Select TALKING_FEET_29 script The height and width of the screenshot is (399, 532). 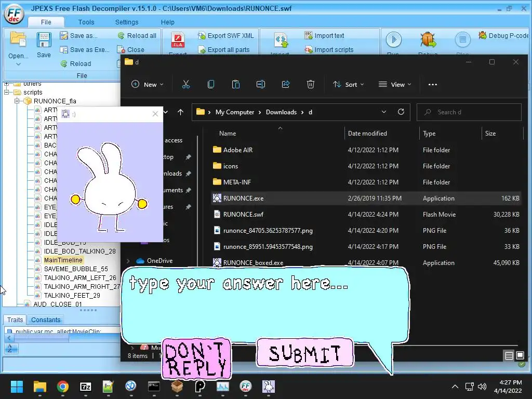pyautogui.click(x=72, y=295)
